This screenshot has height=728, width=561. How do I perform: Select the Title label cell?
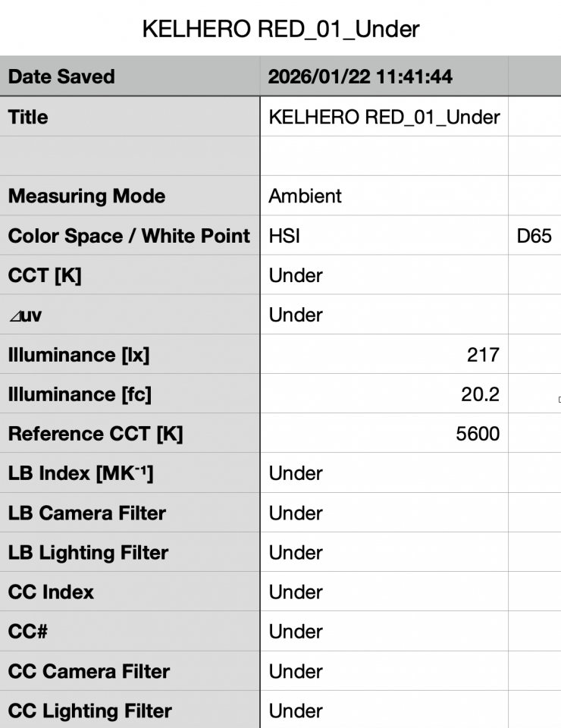(x=130, y=117)
